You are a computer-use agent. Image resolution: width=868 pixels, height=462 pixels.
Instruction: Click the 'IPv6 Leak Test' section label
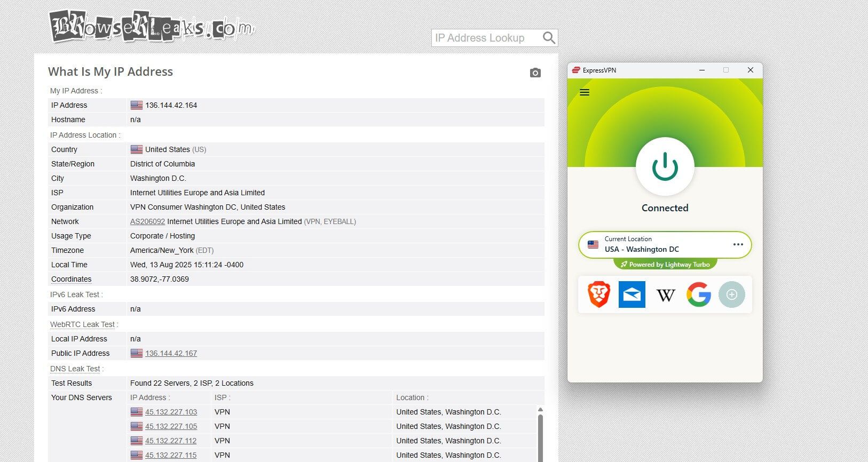tap(75, 294)
